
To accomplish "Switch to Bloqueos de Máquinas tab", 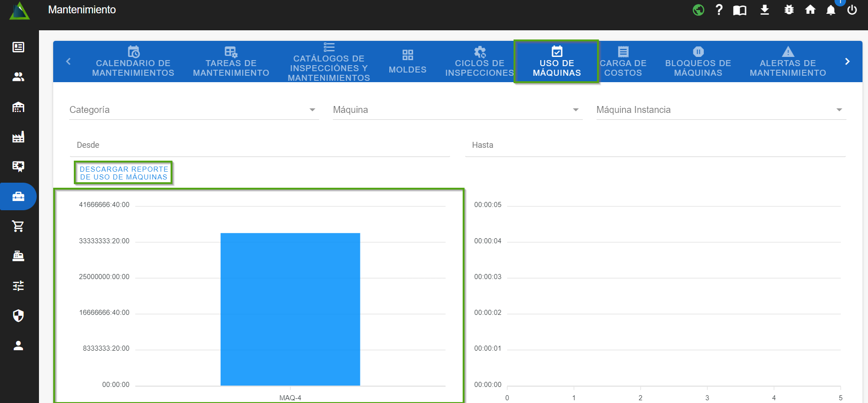I will click(698, 62).
